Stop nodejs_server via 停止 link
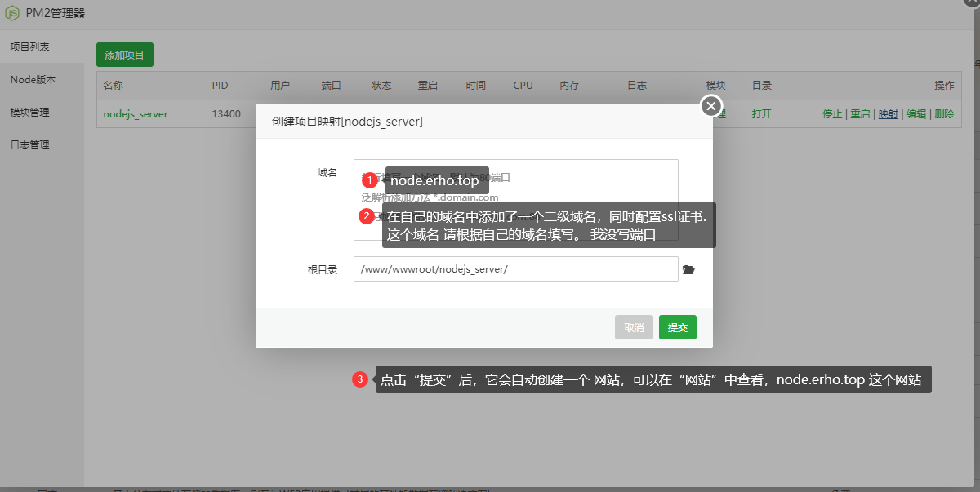This screenshot has height=492, width=980. 832,114
